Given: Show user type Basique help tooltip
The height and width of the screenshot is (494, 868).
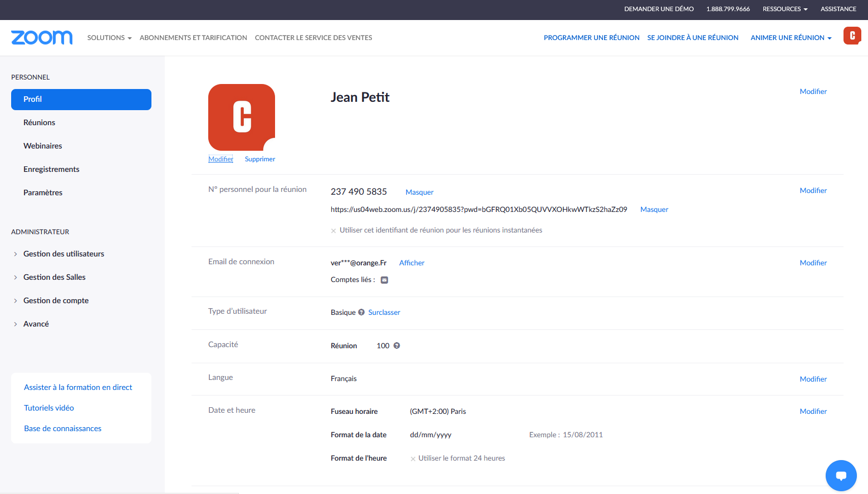Looking at the screenshot, I should (x=361, y=312).
